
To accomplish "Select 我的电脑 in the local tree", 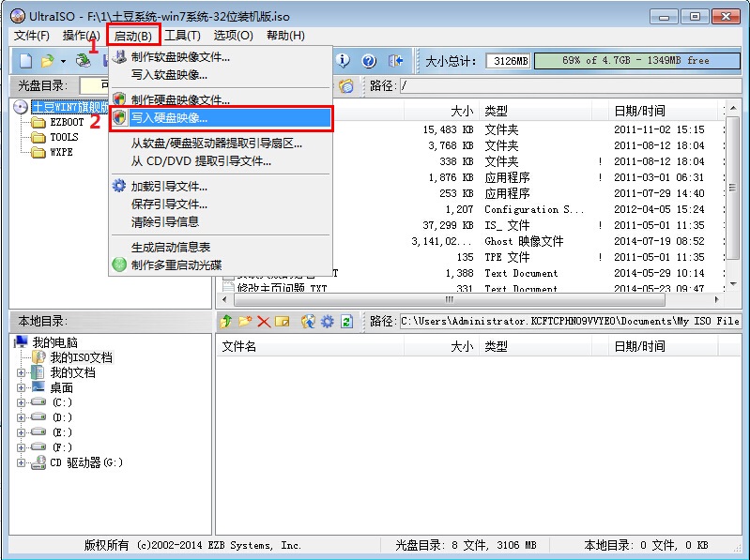I will pos(54,342).
